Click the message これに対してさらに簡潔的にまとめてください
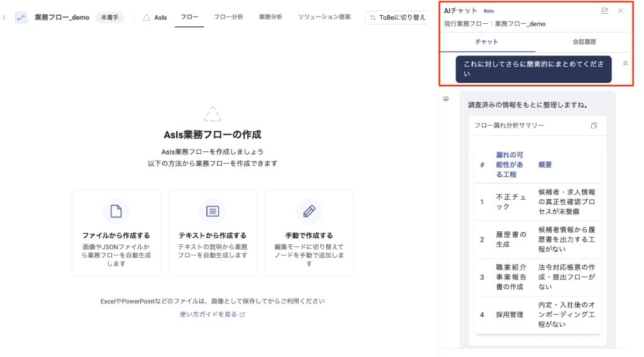The height and width of the screenshot is (357, 644). [x=533, y=69]
